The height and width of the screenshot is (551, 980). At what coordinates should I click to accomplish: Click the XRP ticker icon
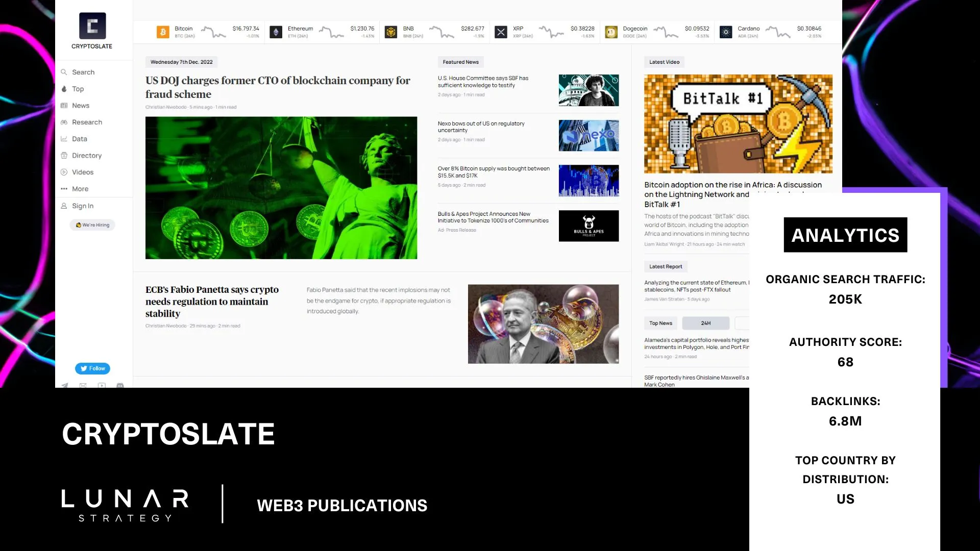point(501,32)
